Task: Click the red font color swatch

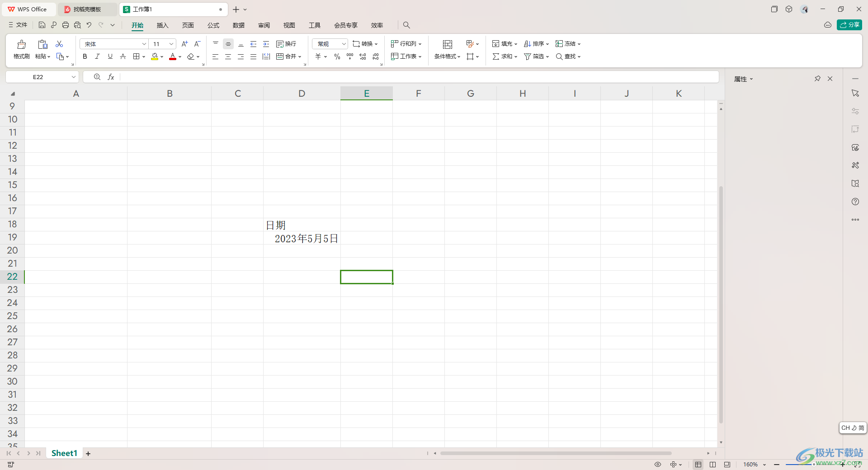Action: tap(173, 56)
